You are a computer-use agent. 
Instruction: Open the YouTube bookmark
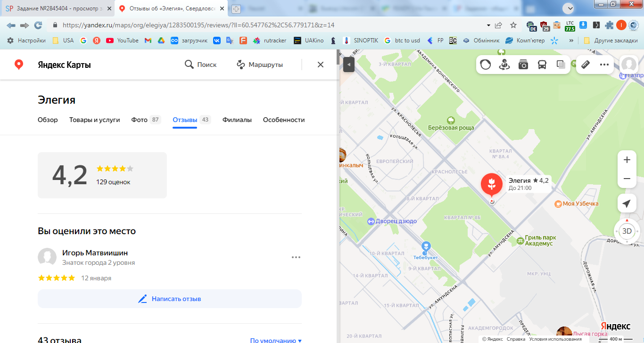pos(122,41)
